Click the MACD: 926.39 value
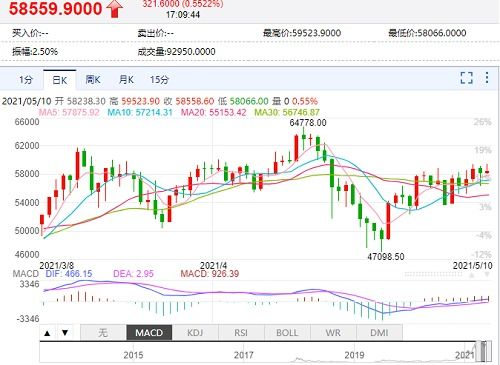500x365 pixels. (210, 274)
